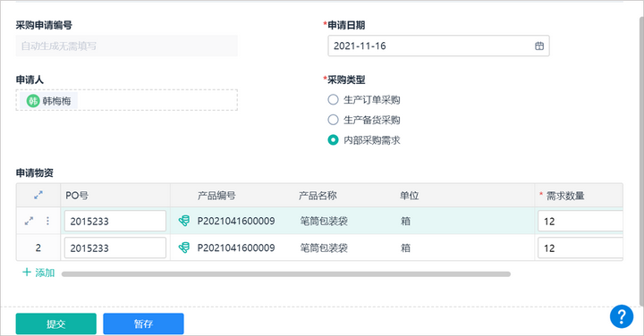Open first row's three-dot options menu
644x336 pixels.
tap(47, 221)
